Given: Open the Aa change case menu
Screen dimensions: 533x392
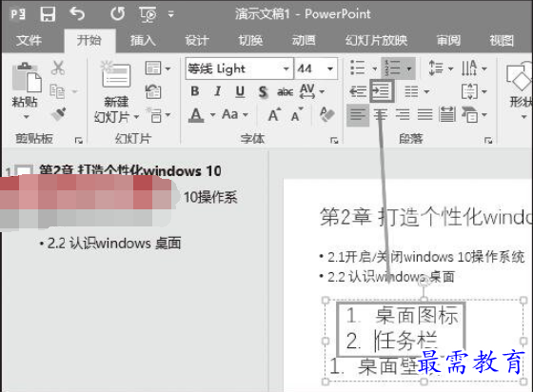Looking at the screenshot, I should click(x=234, y=115).
